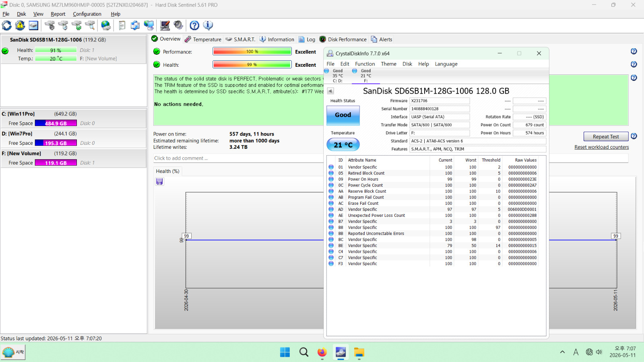
Task: Click the Health 99 % bar
Action: pyautogui.click(x=252, y=64)
